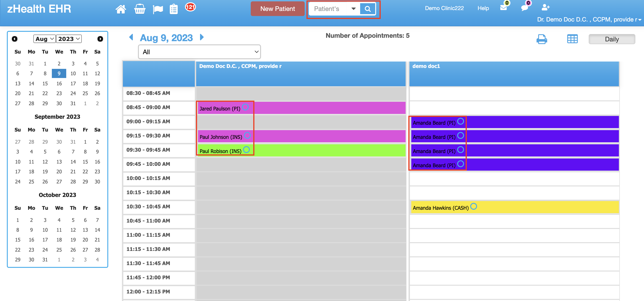Open the 2023 year dropdown
Screen dimensions: 644x301
[x=69, y=39]
